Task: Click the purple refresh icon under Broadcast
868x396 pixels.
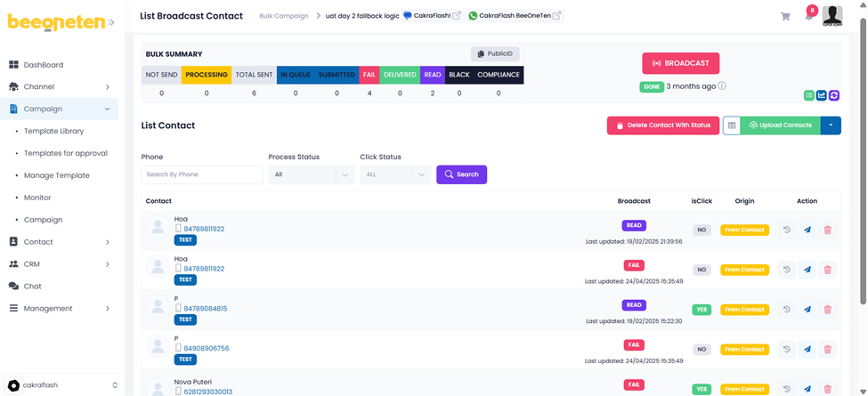Action: click(834, 96)
